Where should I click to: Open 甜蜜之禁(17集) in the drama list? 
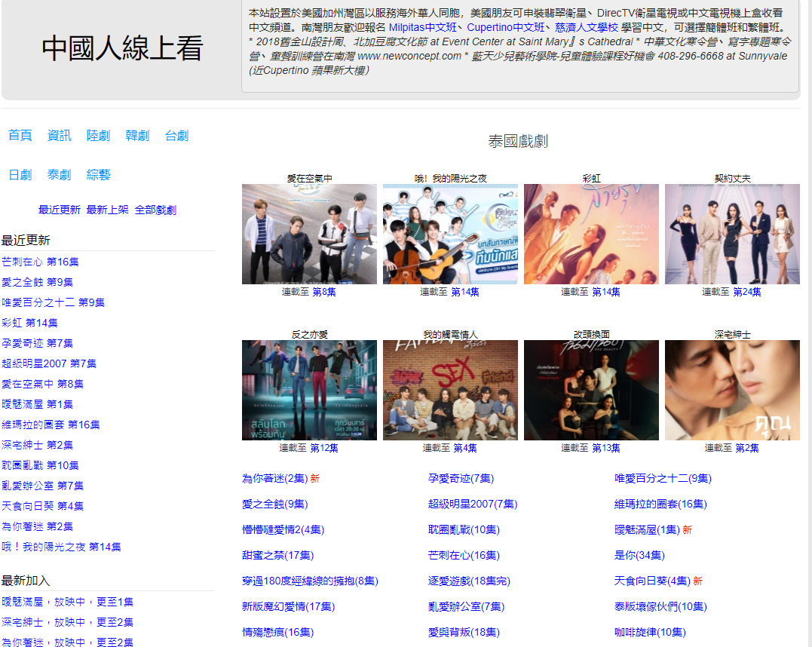tap(277, 555)
